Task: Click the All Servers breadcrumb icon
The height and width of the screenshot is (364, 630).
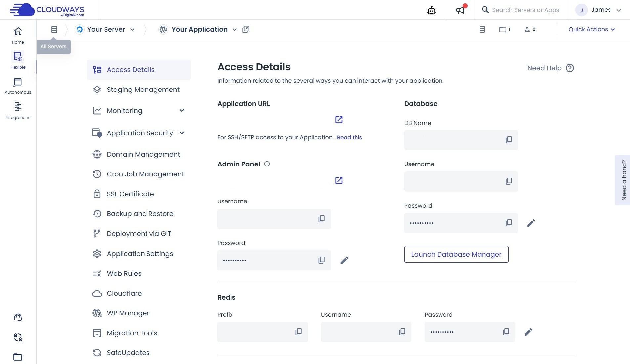Action: pos(54,29)
